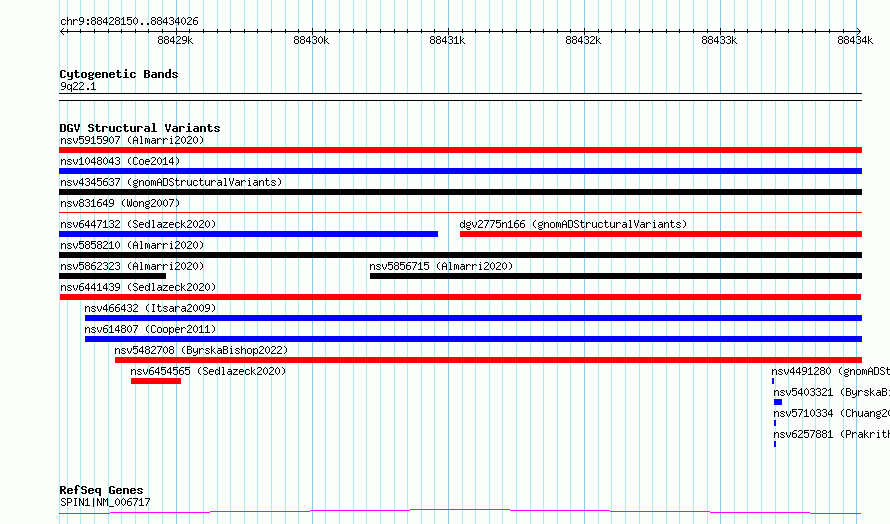Viewport: 890px width, 524px height.
Task: Click the 88434k ruler mark
Action: pyautogui.click(x=855, y=40)
